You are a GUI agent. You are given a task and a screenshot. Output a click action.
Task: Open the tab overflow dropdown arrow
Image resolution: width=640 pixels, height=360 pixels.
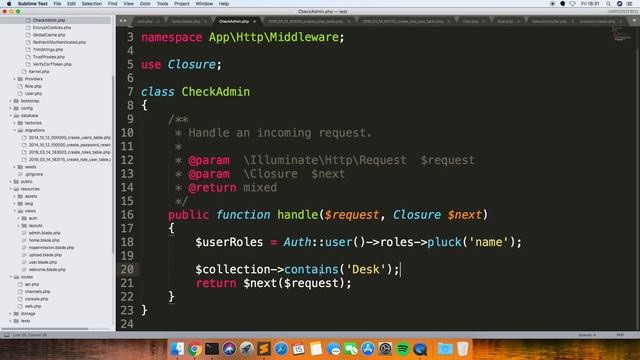(635, 21)
